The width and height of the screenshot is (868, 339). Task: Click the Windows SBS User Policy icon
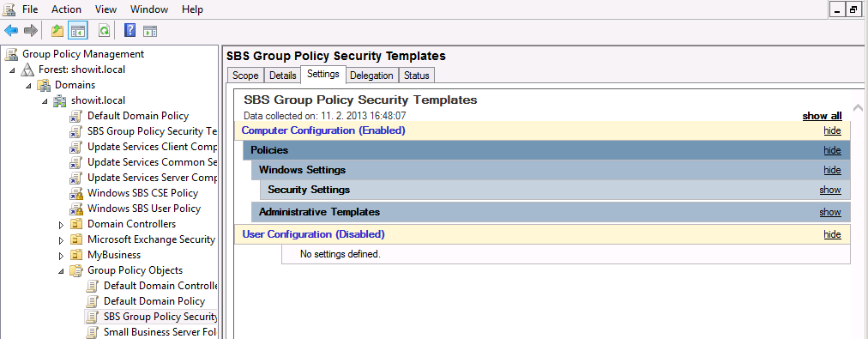(75, 209)
